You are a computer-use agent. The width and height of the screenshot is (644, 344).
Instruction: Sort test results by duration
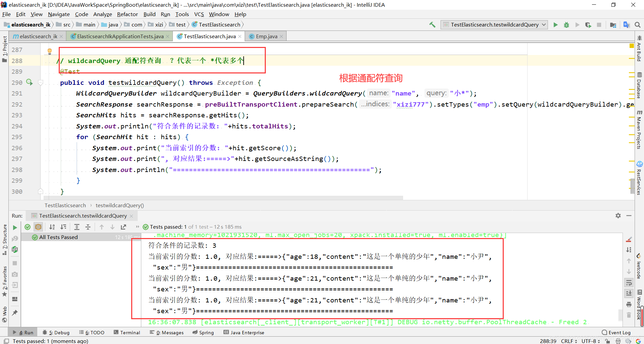click(x=63, y=227)
